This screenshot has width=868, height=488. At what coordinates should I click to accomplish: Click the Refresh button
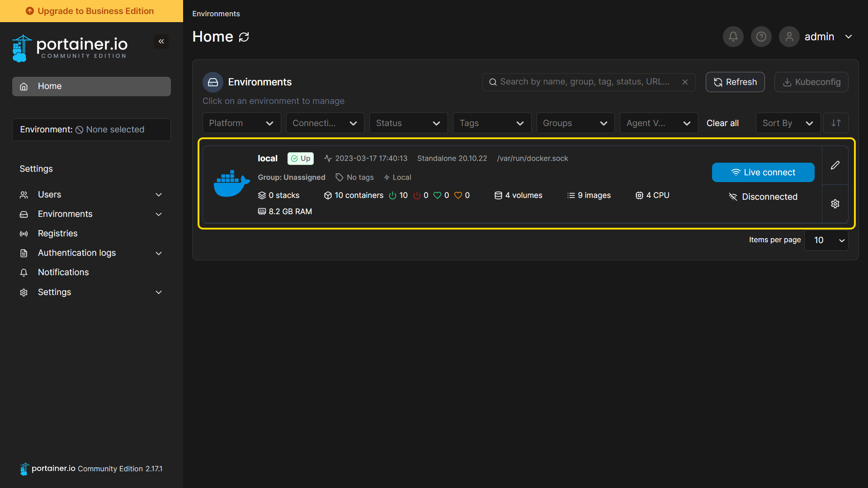click(x=735, y=82)
